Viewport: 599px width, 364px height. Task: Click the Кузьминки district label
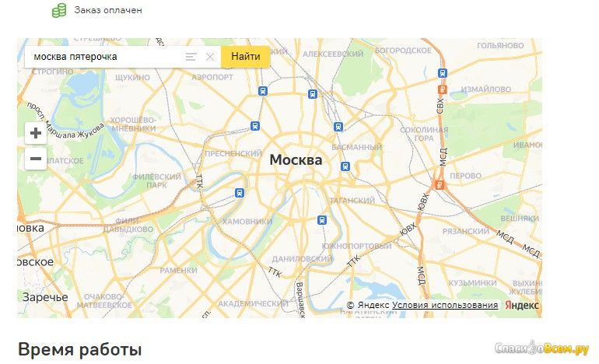(x=472, y=283)
